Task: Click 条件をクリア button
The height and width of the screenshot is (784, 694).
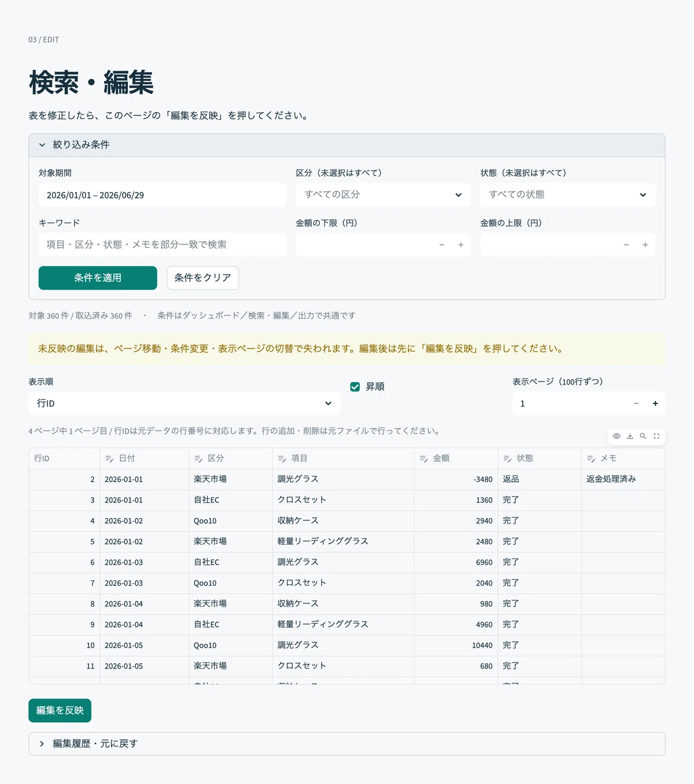Action: click(x=202, y=278)
